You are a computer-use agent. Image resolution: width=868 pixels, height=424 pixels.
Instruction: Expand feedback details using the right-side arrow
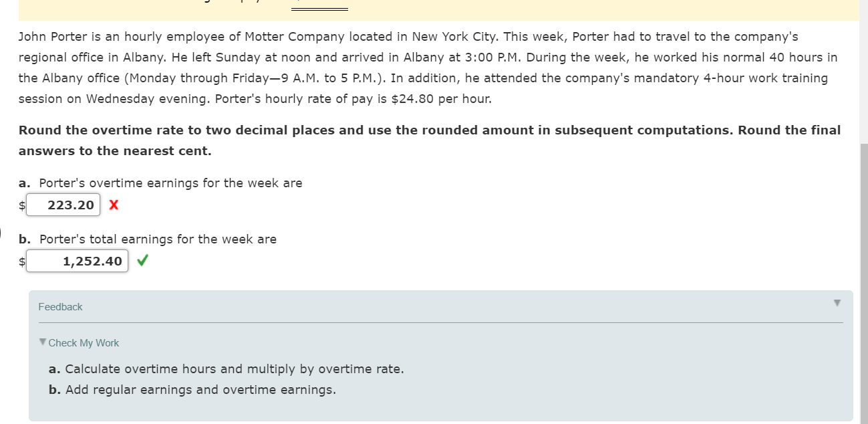point(837,303)
